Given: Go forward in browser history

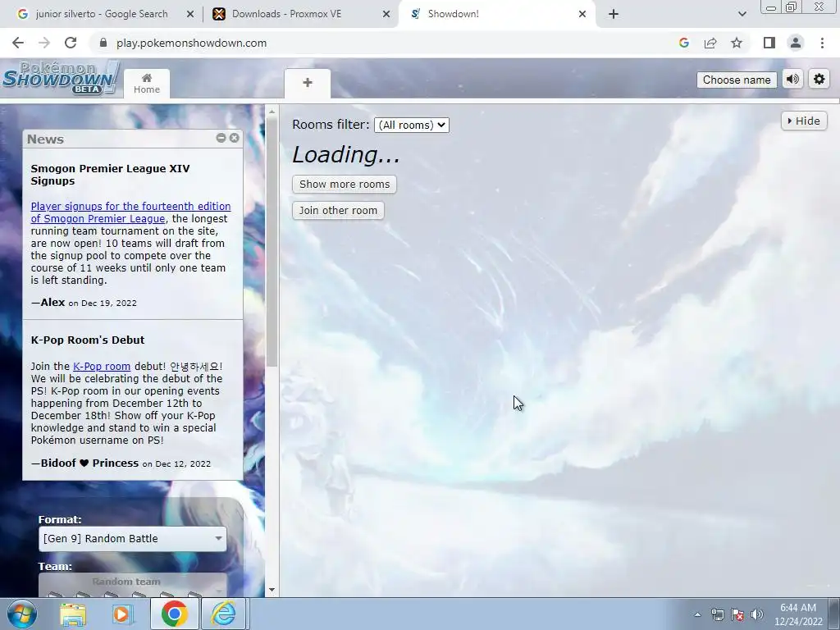Looking at the screenshot, I should [x=44, y=43].
